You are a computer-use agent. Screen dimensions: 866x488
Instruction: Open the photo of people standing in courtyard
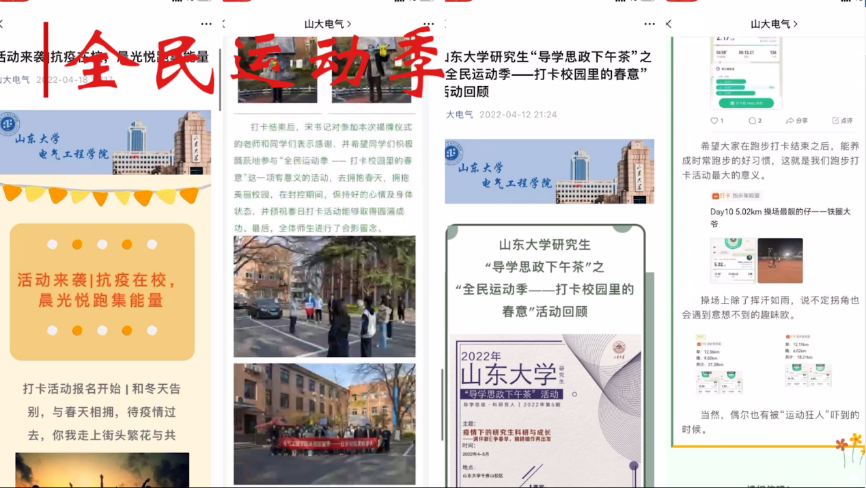tap(324, 296)
